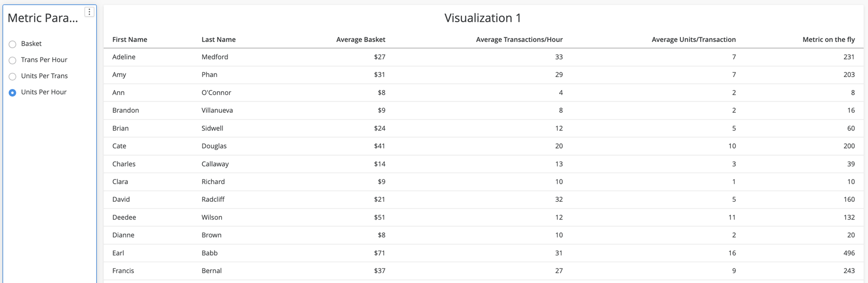Image resolution: width=868 pixels, height=283 pixels.
Task: Click the Visualization 1 title
Action: 483,18
